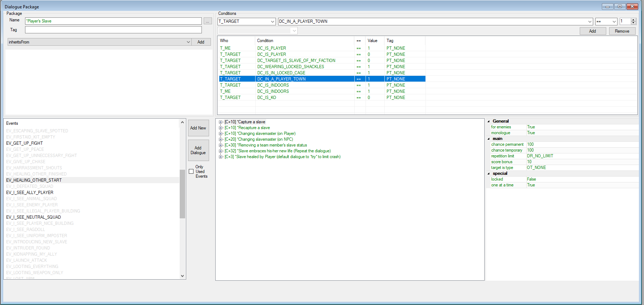
Task: Decrease the condition value with the down arrow
Action: [x=633, y=23]
